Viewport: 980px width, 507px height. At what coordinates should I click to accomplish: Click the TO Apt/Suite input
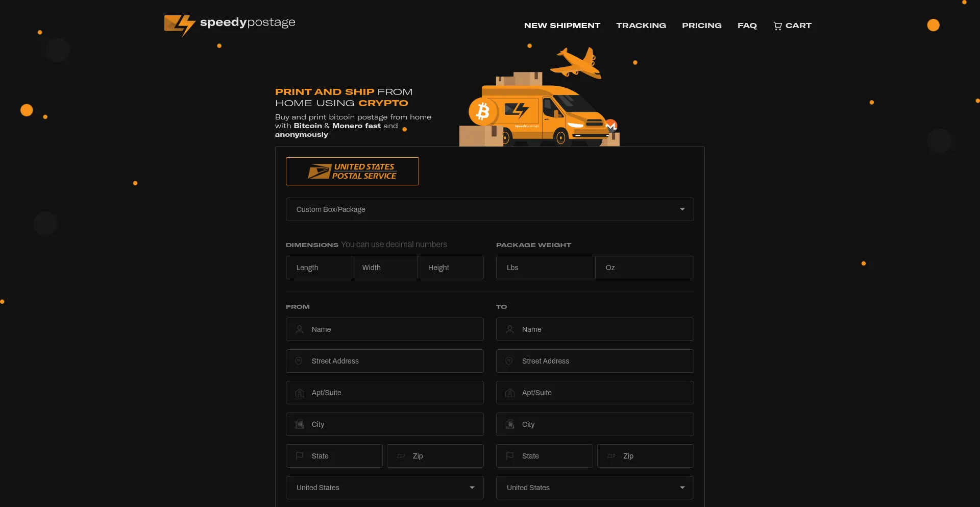[x=595, y=393]
